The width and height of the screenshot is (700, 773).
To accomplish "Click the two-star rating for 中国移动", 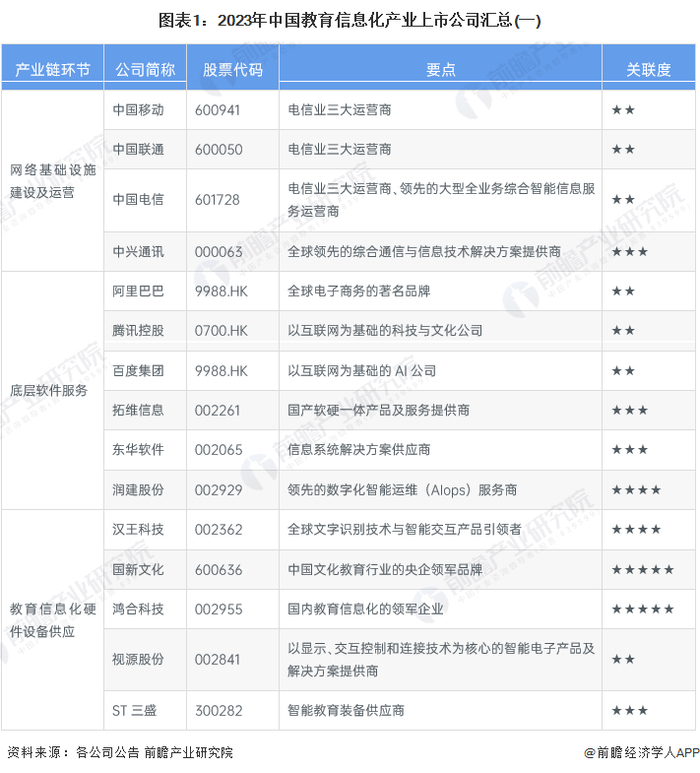I will [x=623, y=110].
